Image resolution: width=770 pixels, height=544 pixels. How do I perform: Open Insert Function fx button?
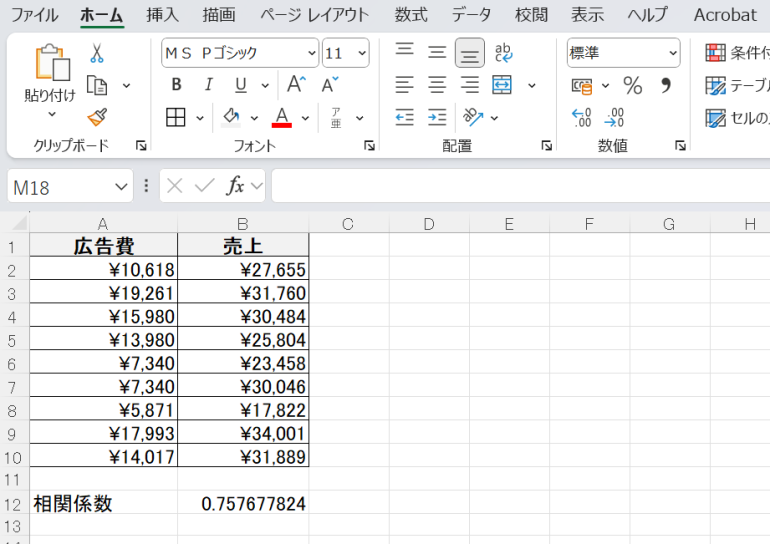coord(235,186)
